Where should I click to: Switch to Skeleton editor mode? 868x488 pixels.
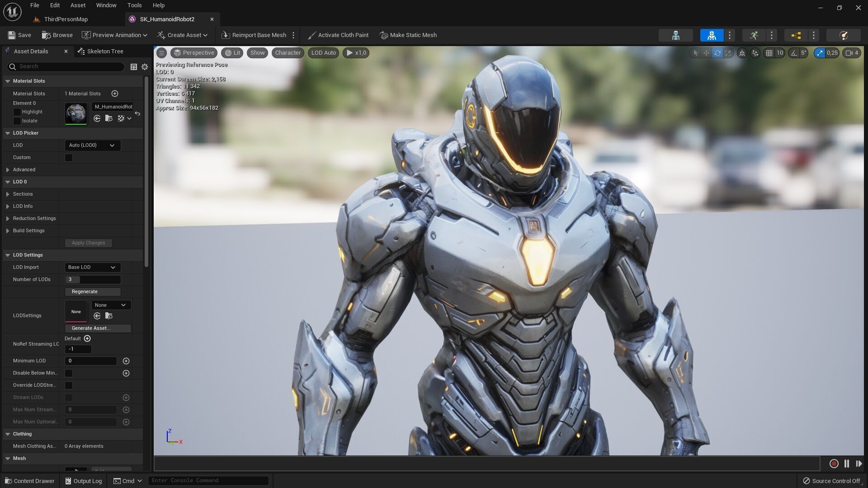click(675, 35)
